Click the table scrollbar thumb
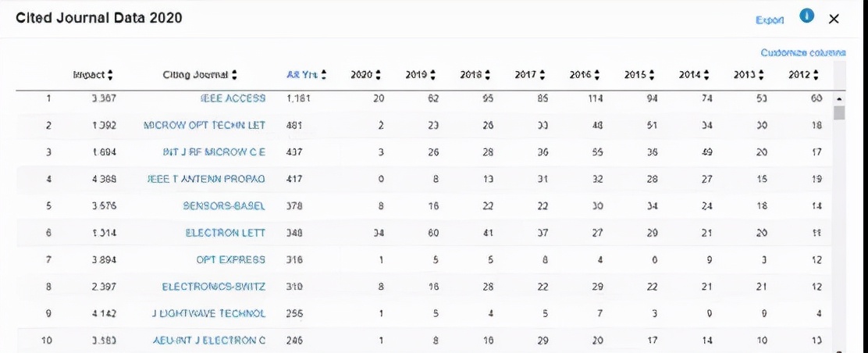868x353 pixels. tap(840, 113)
